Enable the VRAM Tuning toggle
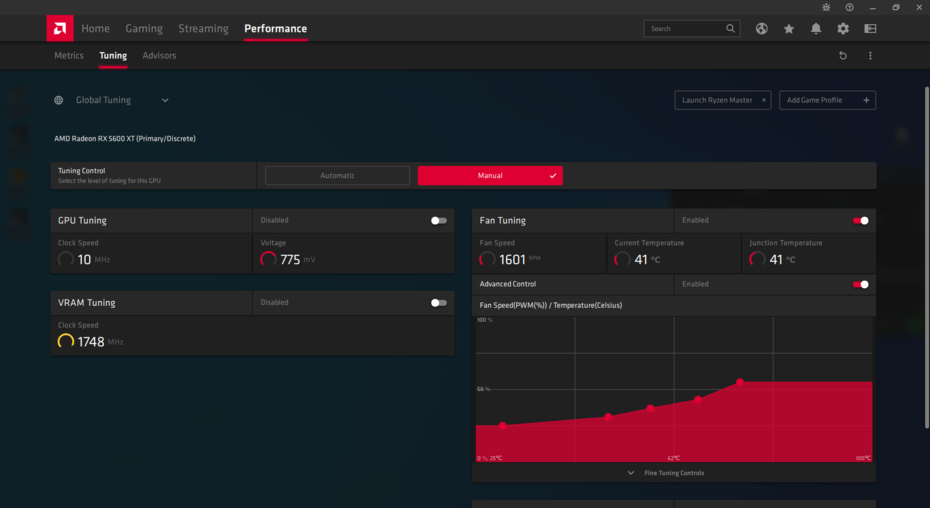930x508 pixels. tap(438, 302)
